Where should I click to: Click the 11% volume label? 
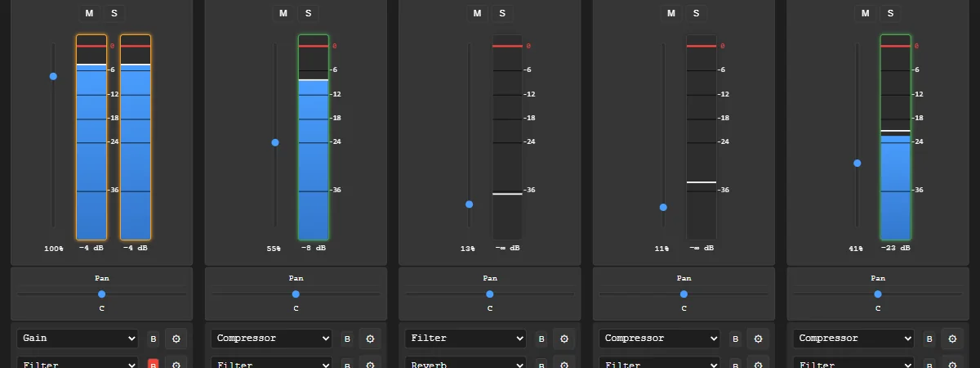click(x=661, y=248)
